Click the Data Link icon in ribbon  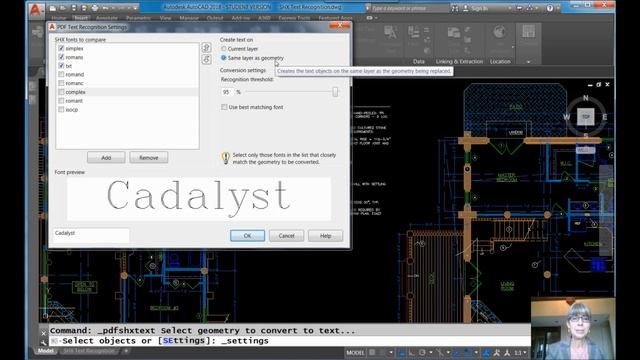pos(454,32)
